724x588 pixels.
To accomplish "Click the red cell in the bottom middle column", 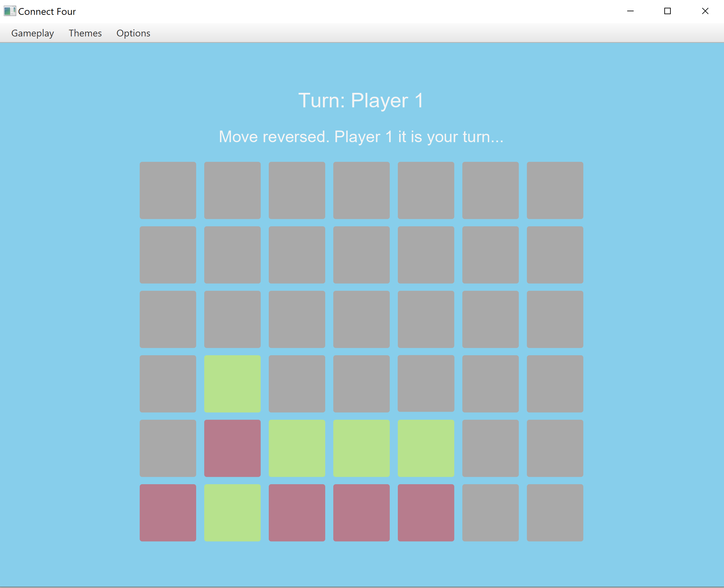I will pos(361,513).
